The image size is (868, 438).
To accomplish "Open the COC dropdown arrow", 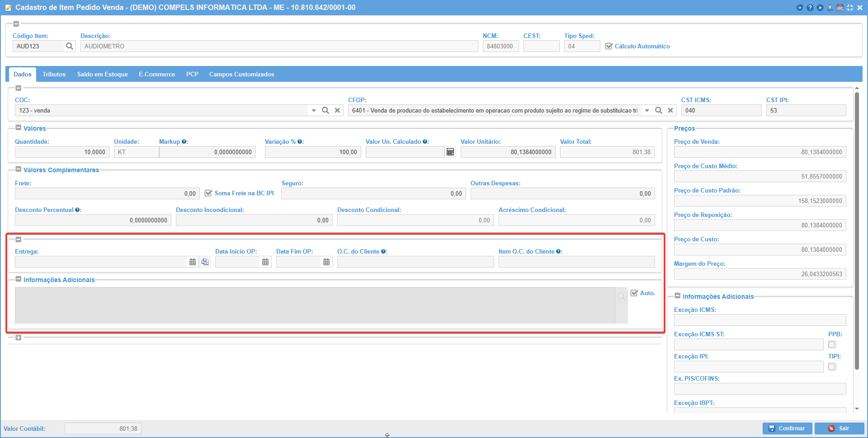I will [x=314, y=110].
